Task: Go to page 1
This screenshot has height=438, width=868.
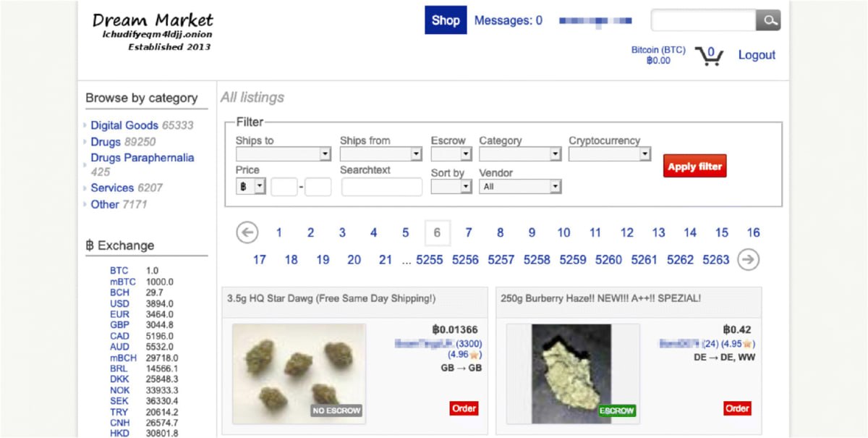Action: pyautogui.click(x=279, y=233)
